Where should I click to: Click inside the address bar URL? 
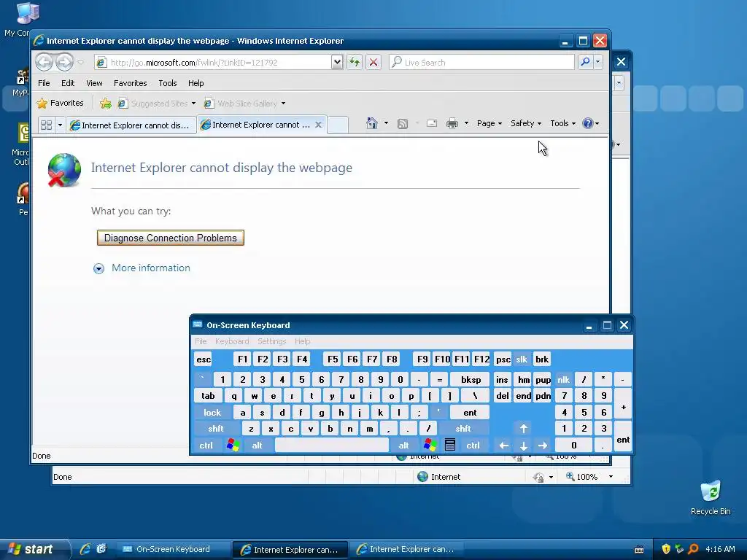[214, 63]
